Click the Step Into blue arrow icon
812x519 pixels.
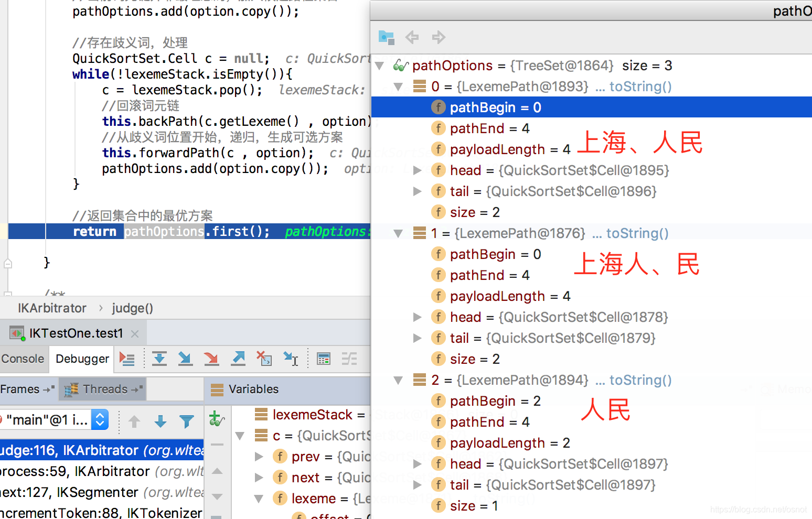[x=185, y=359]
